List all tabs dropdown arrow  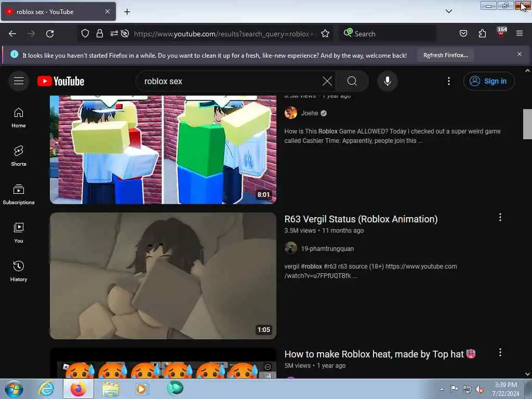(448, 11)
